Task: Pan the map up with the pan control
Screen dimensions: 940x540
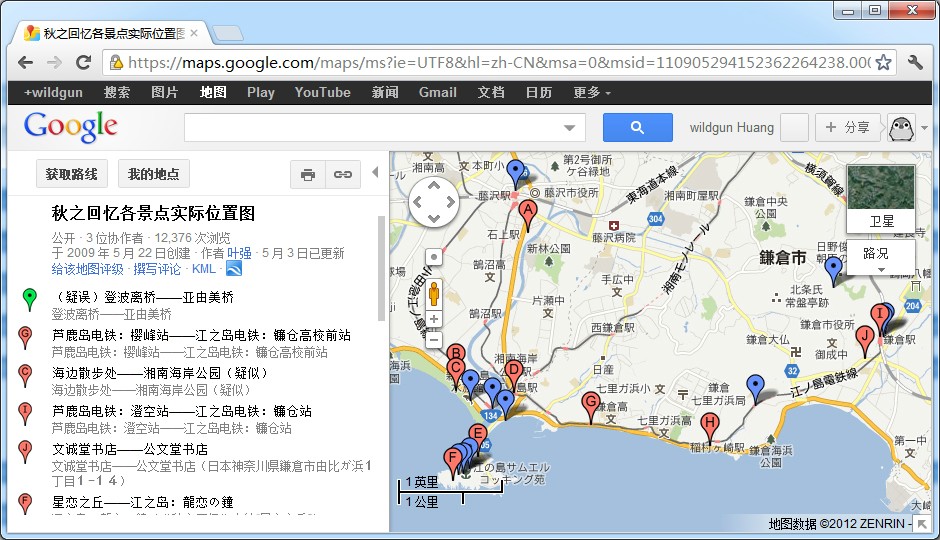Action: click(434, 186)
